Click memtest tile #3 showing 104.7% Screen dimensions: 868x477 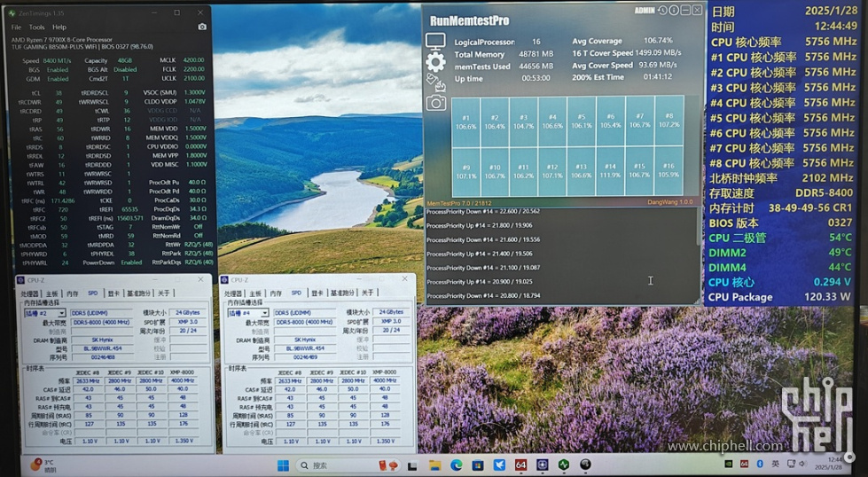pos(523,121)
